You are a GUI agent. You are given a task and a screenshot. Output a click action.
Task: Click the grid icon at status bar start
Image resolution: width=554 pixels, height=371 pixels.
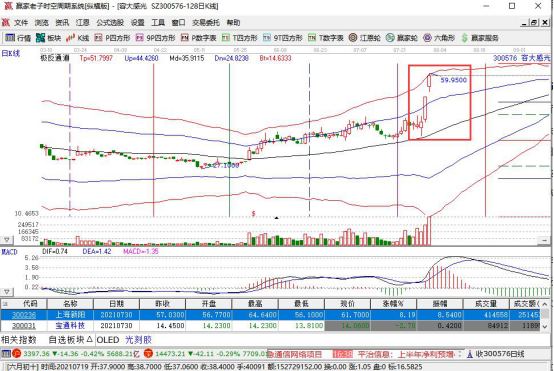click(x=6, y=354)
